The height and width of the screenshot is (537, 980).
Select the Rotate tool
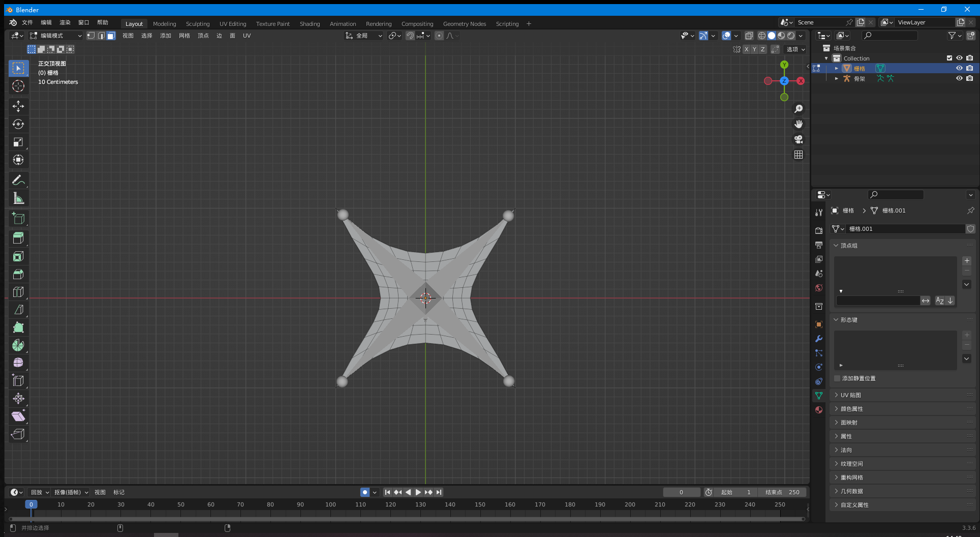pos(18,124)
